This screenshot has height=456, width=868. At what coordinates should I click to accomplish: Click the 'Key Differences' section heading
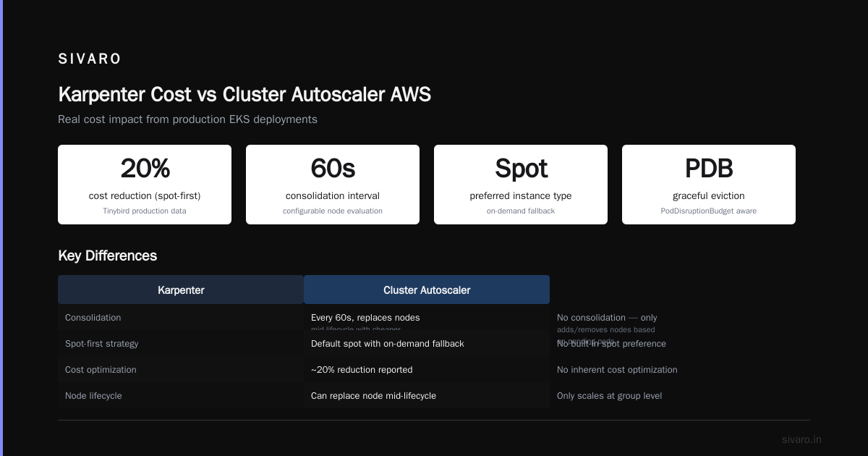(x=107, y=256)
